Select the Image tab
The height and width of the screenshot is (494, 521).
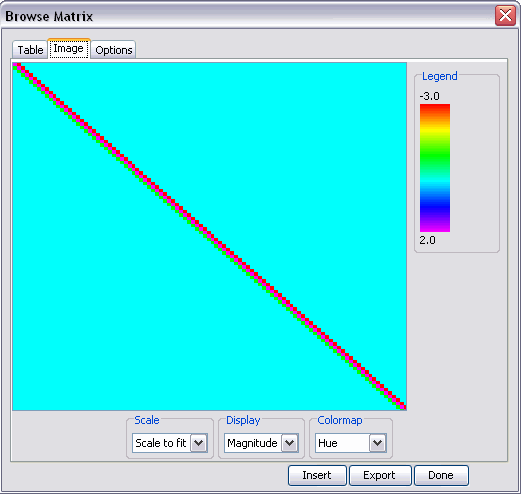(69, 49)
